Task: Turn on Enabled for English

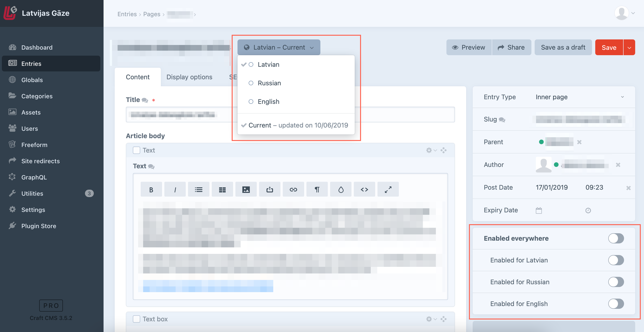Action: tap(616, 304)
